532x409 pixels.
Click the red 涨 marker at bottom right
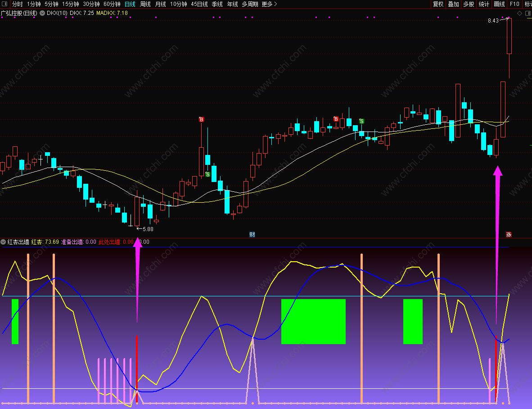coord(509,235)
